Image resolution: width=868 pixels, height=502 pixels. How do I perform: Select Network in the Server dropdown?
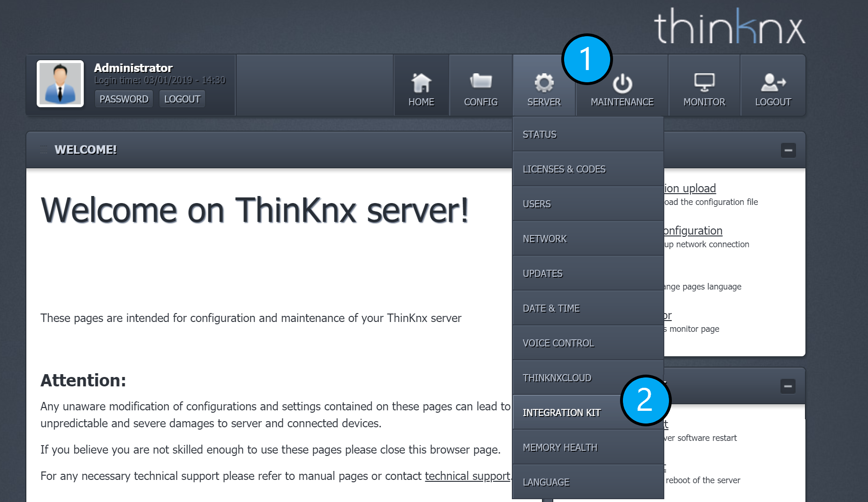[x=545, y=239]
